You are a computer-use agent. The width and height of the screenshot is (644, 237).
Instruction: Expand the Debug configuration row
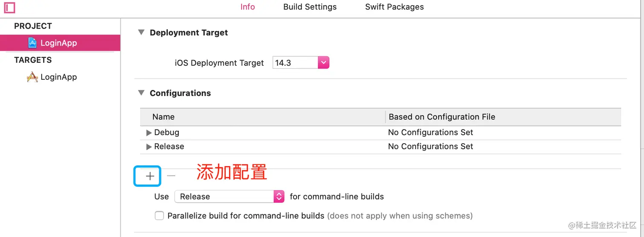(149, 133)
